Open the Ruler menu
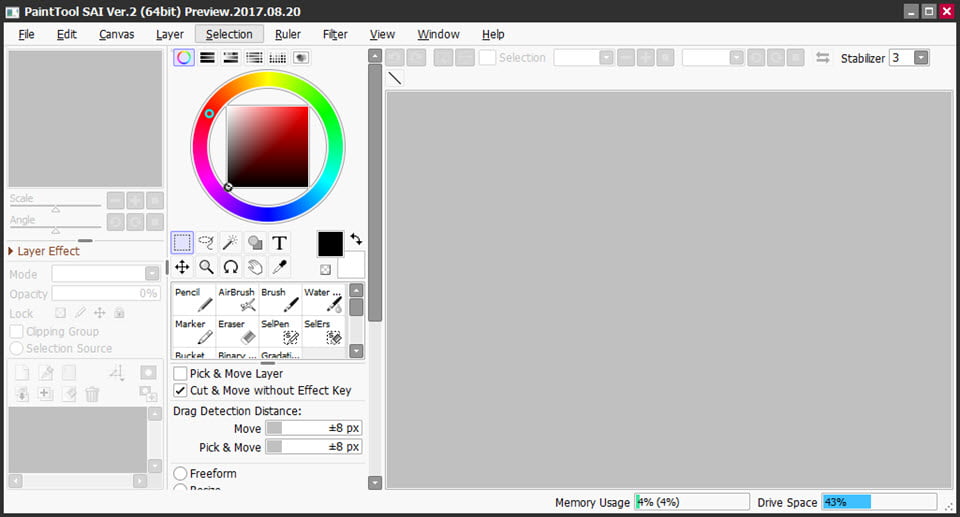Viewport: 960px width, 517px height. tap(288, 34)
